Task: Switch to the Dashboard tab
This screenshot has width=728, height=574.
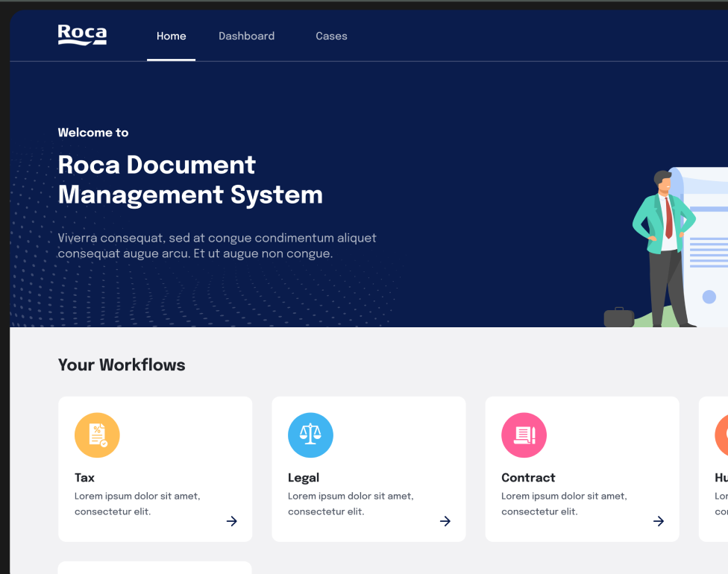Action: pos(246,36)
